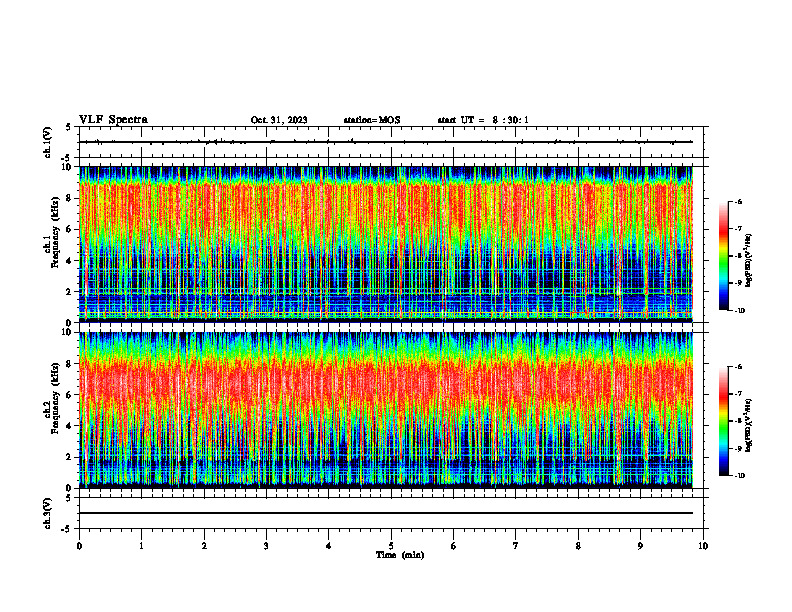The width and height of the screenshot is (792, 612).
Task: Click the ch.2 frequency tick label "2"
Action: [70, 457]
